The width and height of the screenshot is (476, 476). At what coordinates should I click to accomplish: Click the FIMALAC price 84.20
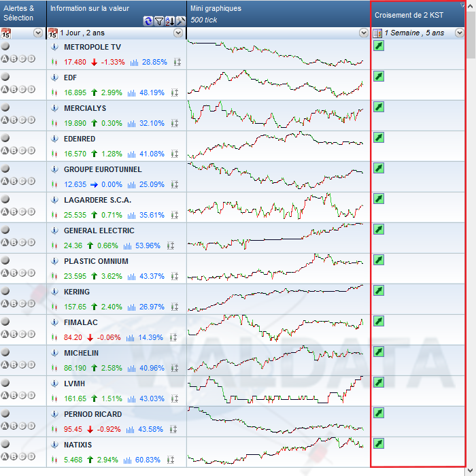tap(73, 337)
